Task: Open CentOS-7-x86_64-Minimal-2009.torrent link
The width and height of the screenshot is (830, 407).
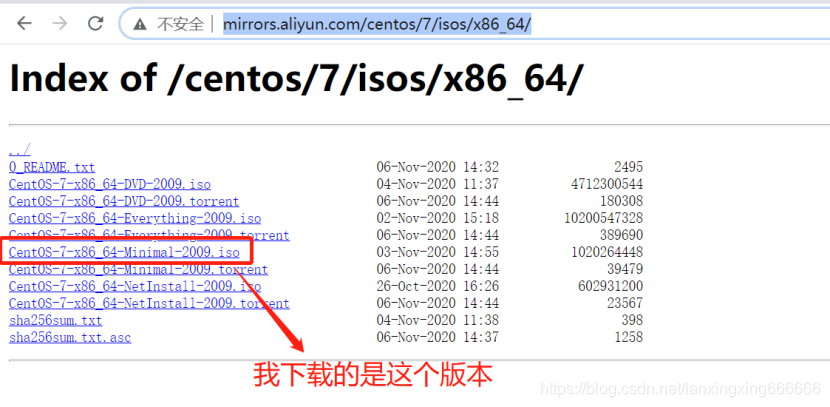Action: tap(138, 269)
